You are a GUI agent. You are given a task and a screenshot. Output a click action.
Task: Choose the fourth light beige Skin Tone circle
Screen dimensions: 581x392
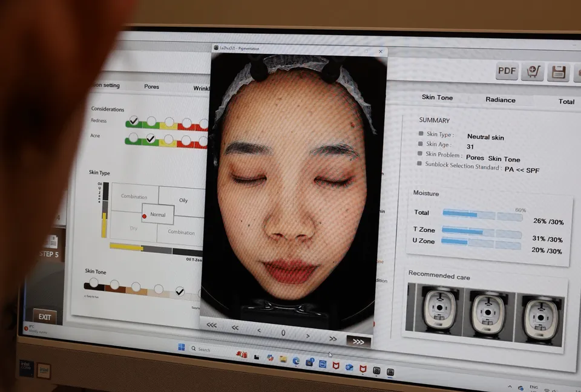158,289
